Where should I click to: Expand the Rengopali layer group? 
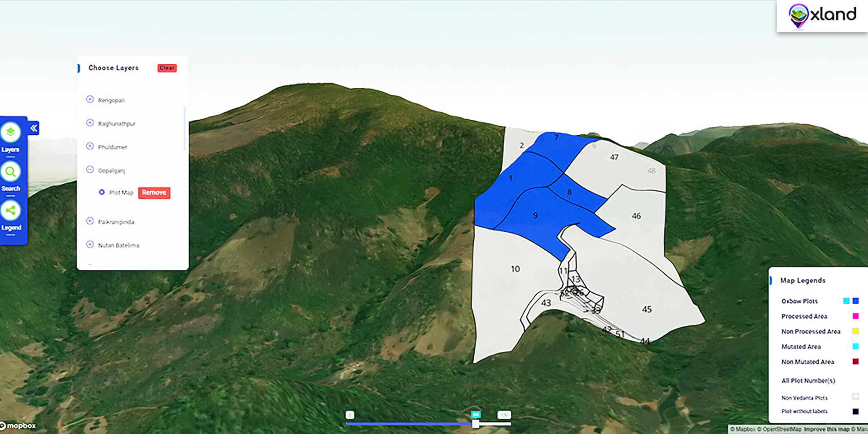90,100
